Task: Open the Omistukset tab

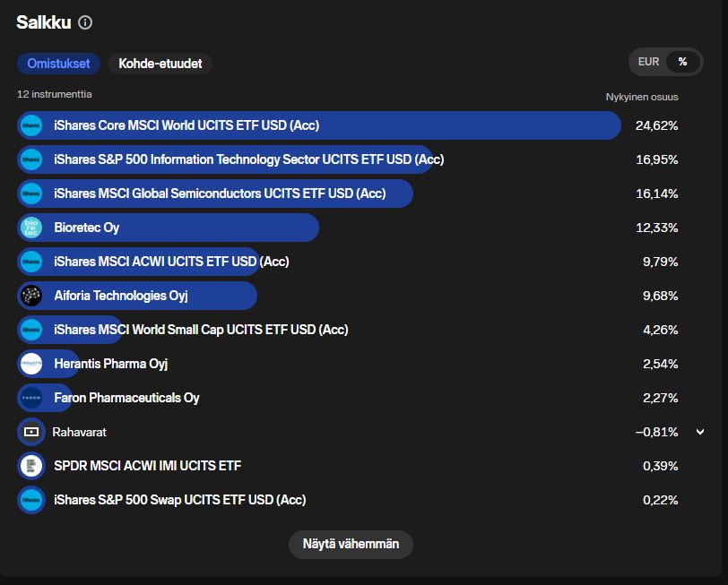Action: [58, 64]
